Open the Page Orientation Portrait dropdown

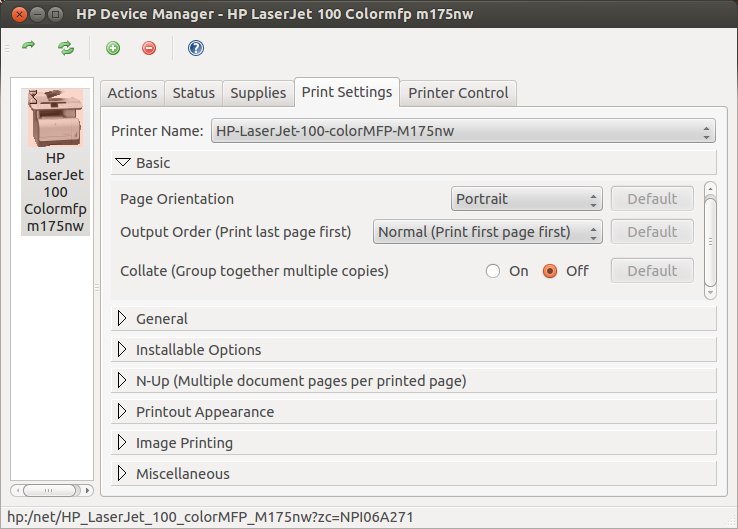coord(526,199)
